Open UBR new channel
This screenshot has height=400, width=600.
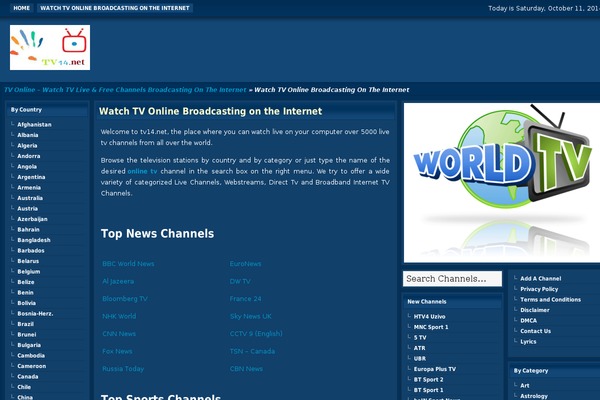419,359
